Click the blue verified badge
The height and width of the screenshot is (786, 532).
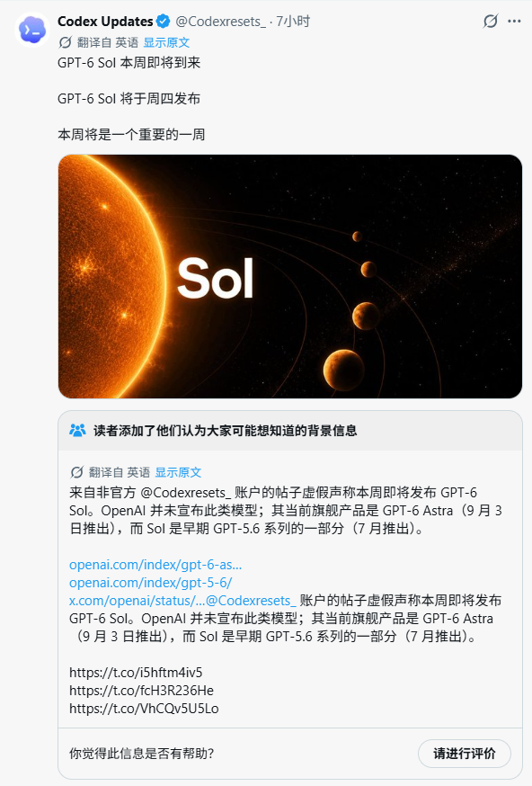point(163,22)
